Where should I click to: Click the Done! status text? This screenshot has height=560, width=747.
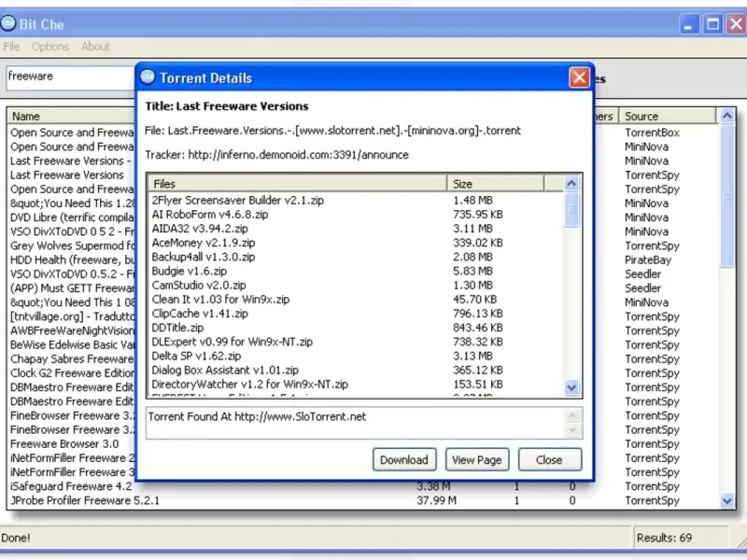point(15,538)
